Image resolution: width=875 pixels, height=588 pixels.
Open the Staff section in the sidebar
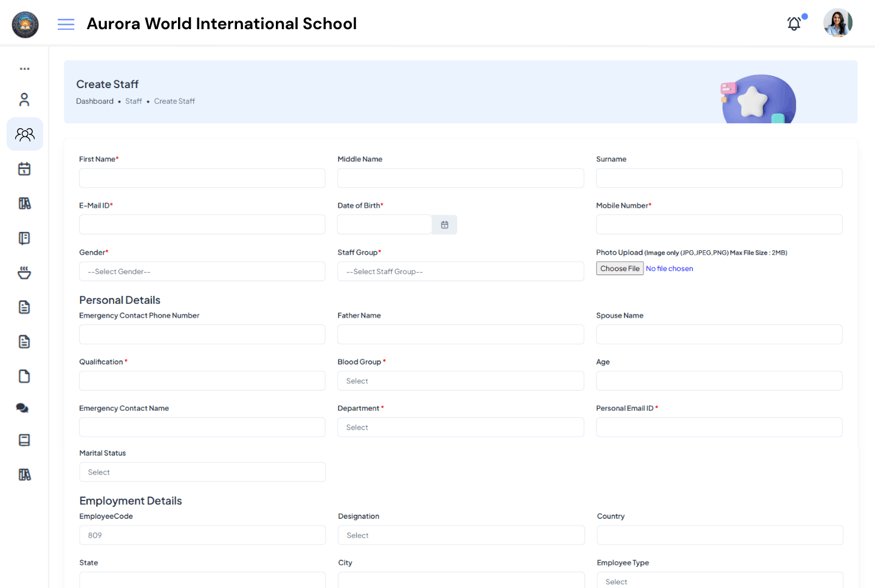pyautogui.click(x=25, y=134)
